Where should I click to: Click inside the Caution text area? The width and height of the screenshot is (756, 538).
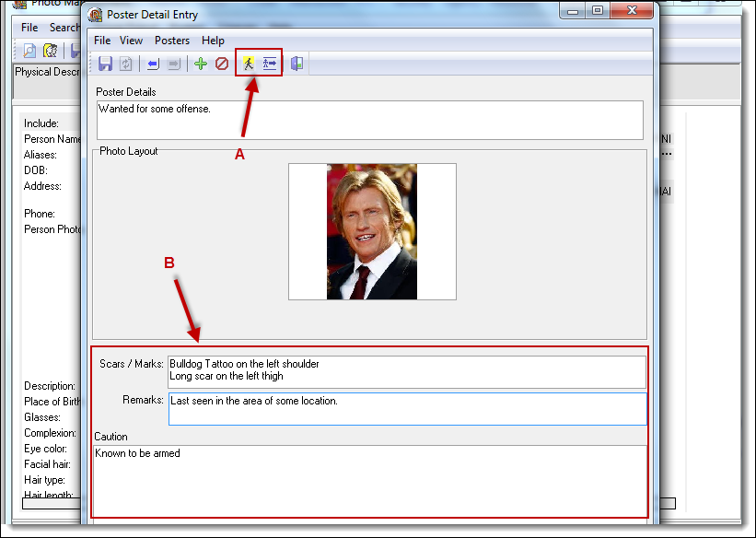pyautogui.click(x=369, y=479)
